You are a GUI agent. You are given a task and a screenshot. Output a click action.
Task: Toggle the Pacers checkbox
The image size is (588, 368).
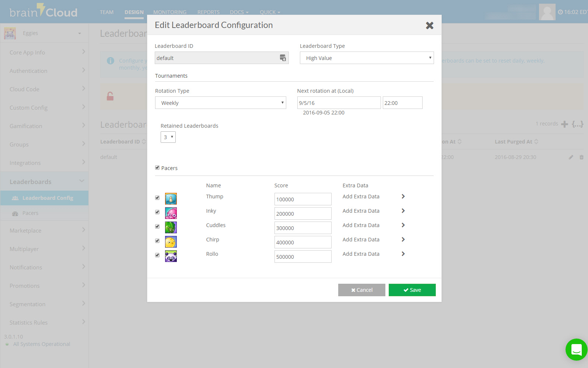click(157, 168)
